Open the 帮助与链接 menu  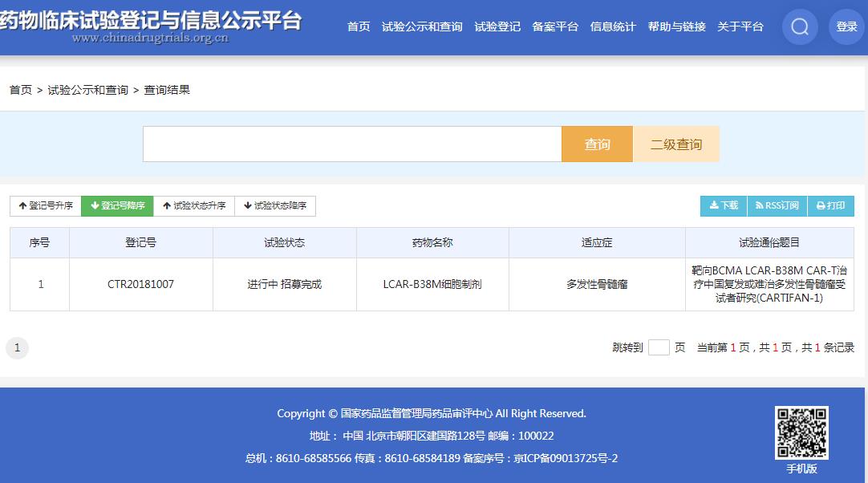point(676,27)
